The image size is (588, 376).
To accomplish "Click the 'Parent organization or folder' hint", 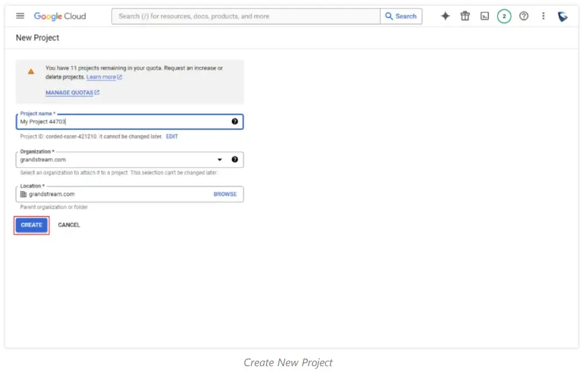I will point(54,207).
